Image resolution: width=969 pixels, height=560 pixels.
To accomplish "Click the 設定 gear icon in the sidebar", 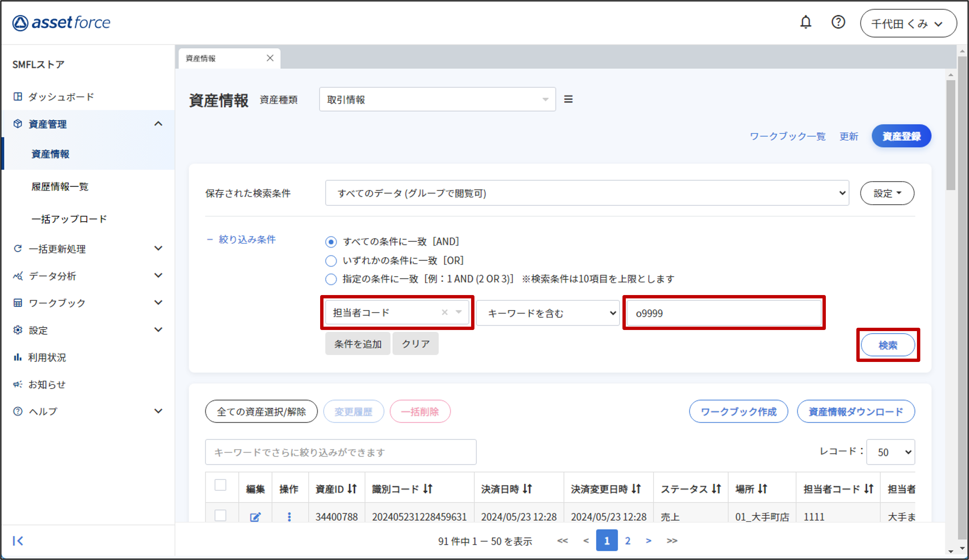I will point(18,330).
